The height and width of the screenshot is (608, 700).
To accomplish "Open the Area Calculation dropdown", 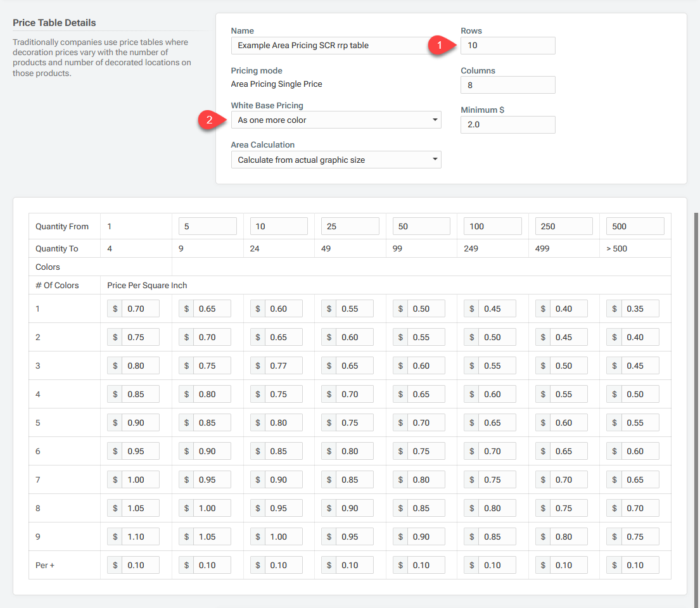I will 336,160.
